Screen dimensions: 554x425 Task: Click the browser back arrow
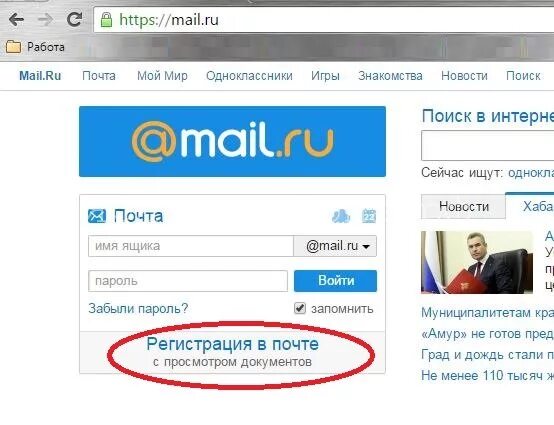17,20
